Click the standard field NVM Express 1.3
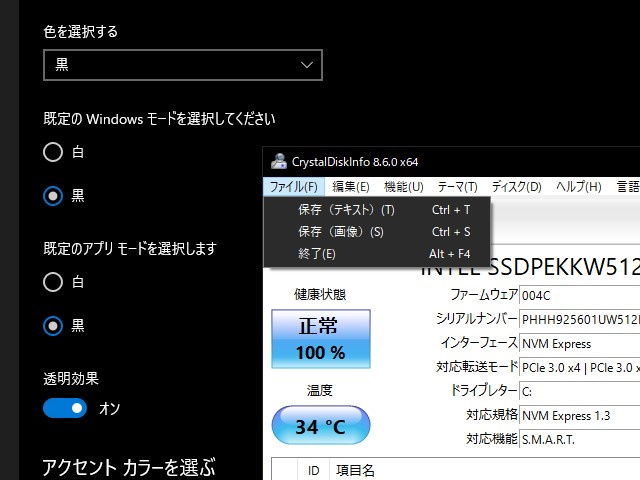 [x=580, y=416]
